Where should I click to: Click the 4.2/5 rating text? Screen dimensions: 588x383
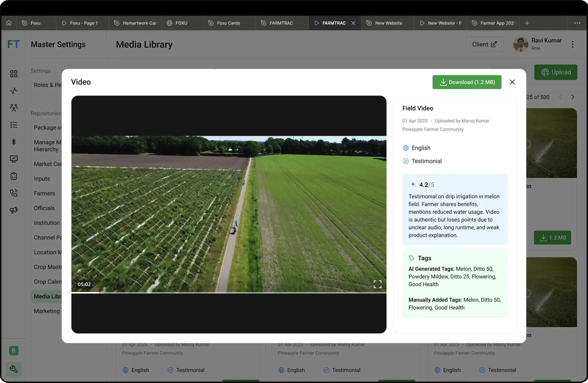427,184
